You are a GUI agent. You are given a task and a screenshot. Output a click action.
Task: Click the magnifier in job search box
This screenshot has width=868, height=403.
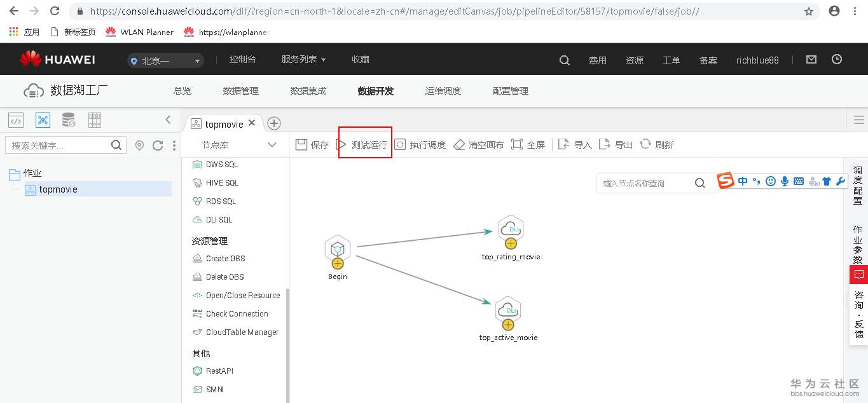(116, 145)
